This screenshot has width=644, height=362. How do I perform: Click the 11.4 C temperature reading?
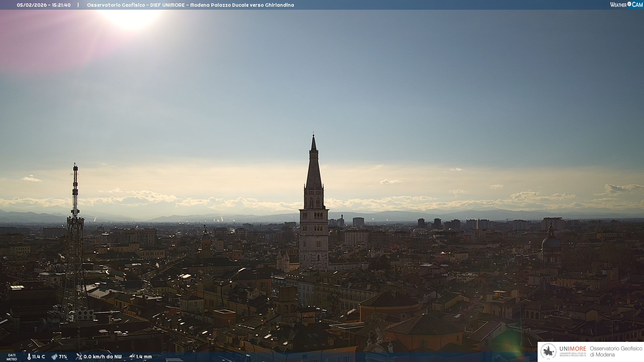pyautogui.click(x=39, y=357)
